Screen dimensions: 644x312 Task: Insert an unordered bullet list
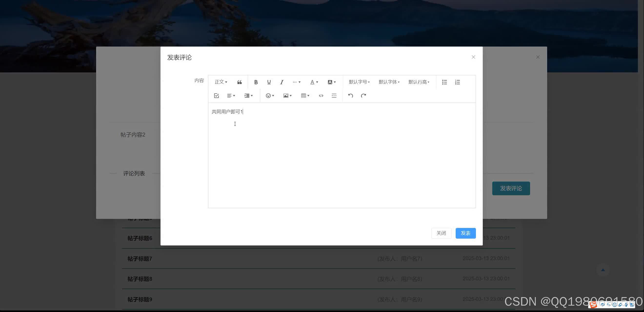[x=444, y=82]
